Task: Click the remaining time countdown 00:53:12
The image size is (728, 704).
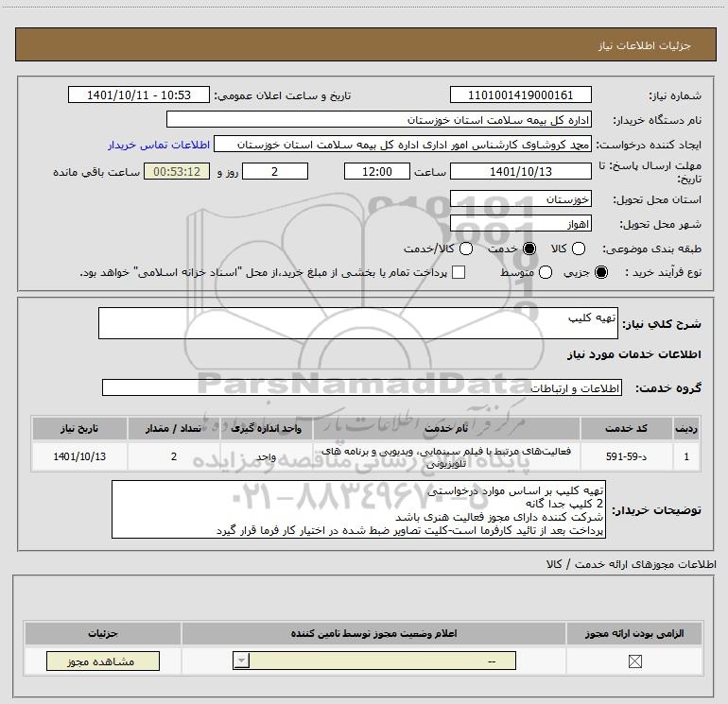Action: click(177, 171)
